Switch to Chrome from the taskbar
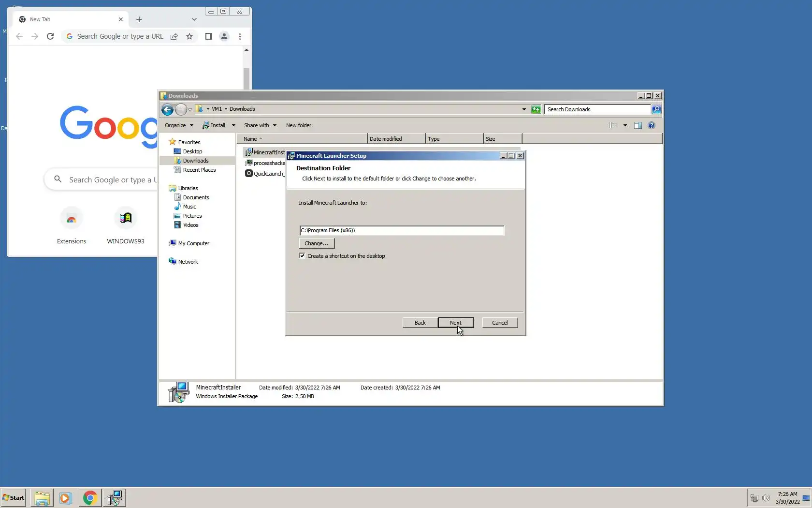 click(90, 497)
